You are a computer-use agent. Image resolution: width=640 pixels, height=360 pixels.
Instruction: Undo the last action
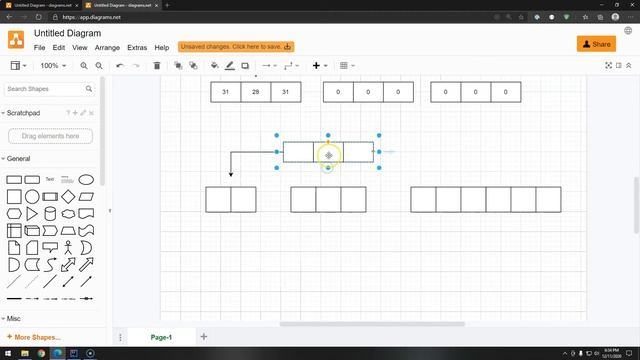(120, 66)
